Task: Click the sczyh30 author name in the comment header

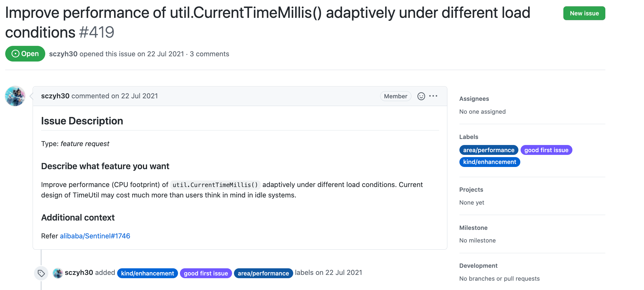Action: (x=55, y=96)
